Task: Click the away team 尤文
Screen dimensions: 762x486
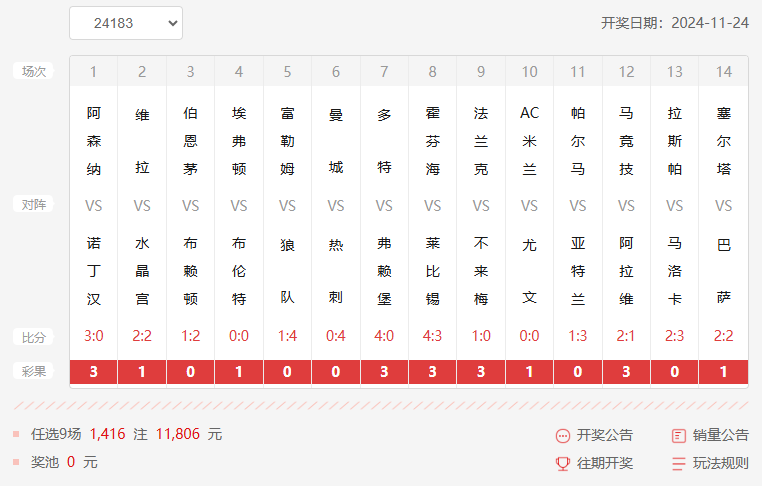Action: tap(529, 271)
